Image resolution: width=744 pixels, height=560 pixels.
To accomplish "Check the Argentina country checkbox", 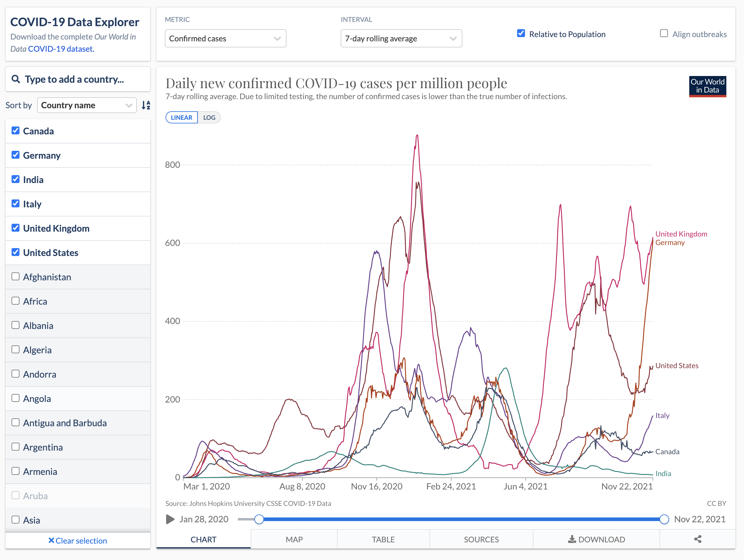I will point(16,447).
